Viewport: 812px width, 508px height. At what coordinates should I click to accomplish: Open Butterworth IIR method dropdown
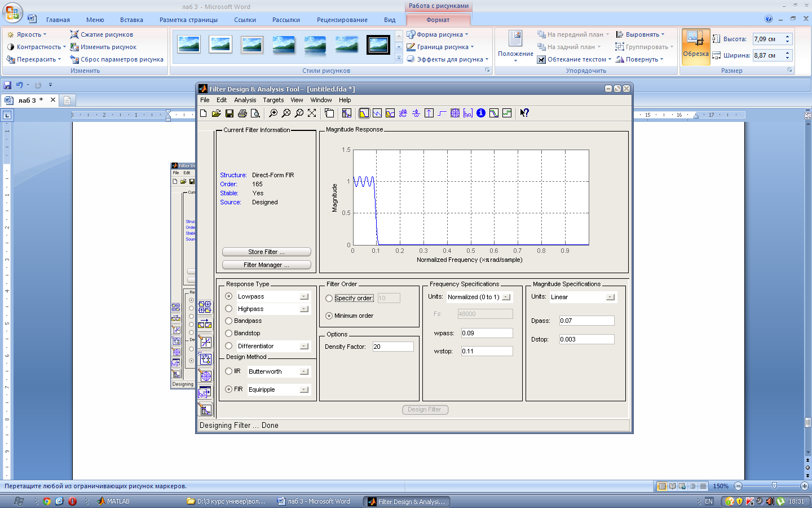[304, 371]
